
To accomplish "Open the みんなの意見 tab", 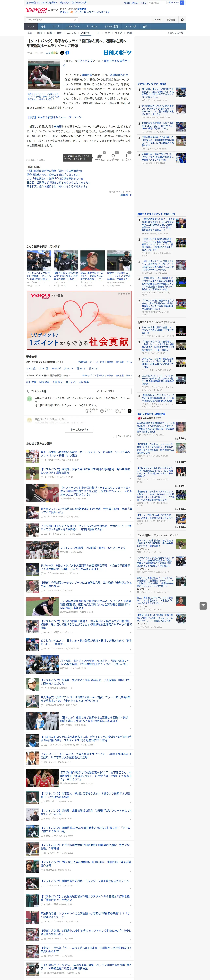I will [111, 27].
